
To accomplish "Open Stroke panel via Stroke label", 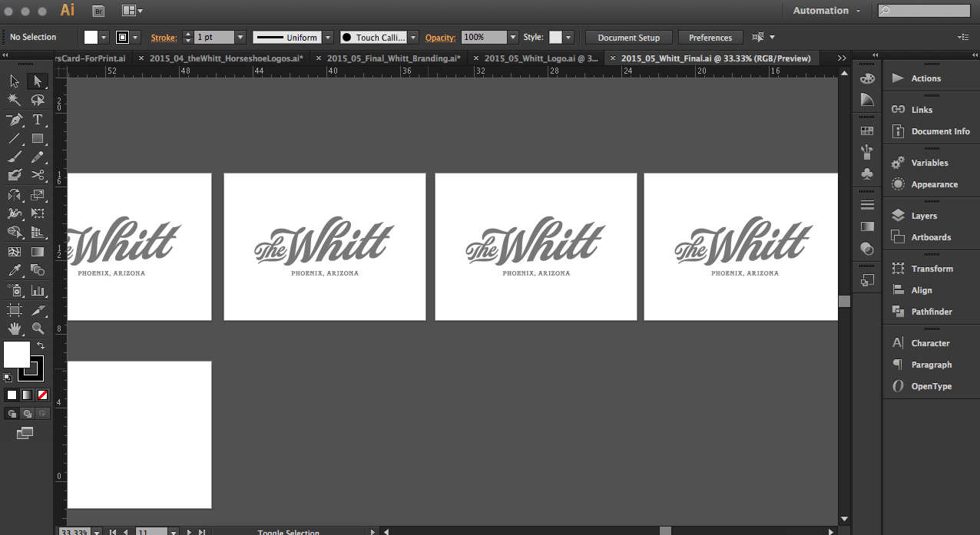I will [x=163, y=37].
